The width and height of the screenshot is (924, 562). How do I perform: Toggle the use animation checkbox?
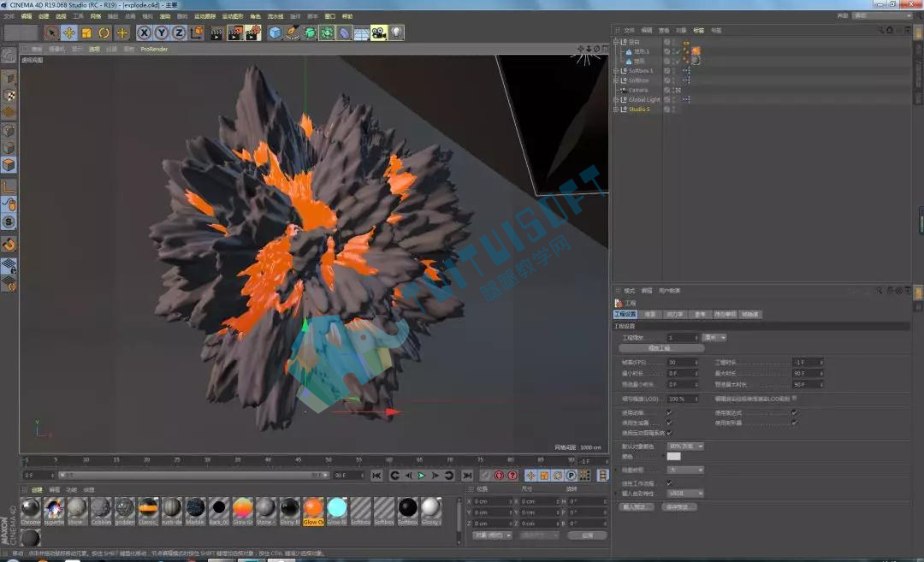pyautogui.click(x=669, y=412)
